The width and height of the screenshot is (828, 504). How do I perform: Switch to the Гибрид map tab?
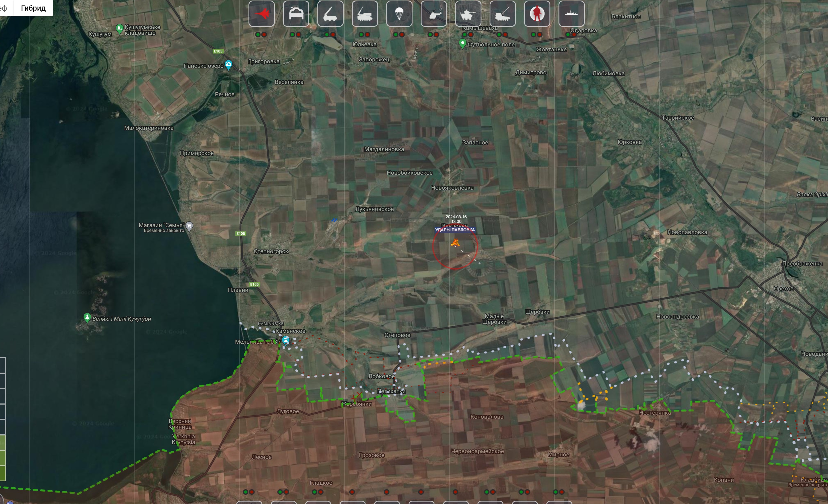point(33,8)
